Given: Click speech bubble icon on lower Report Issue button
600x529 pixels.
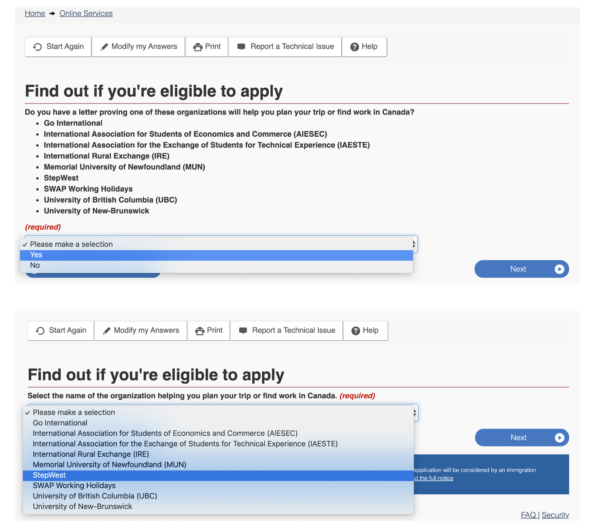Looking at the screenshot, I should (x=243, y=330).
